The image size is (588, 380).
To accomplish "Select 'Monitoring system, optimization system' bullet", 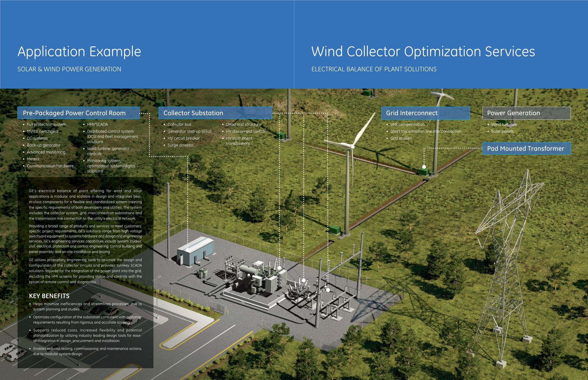I will (x=109, y=166).
